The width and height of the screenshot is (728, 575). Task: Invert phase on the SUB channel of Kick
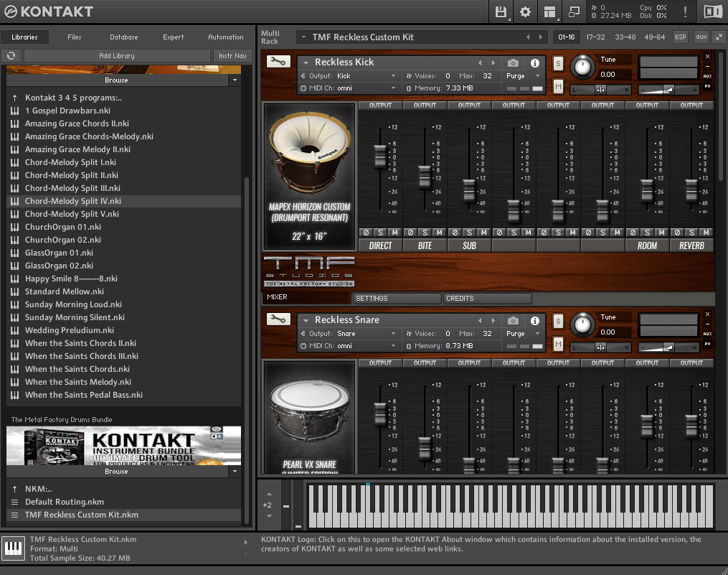455,233
